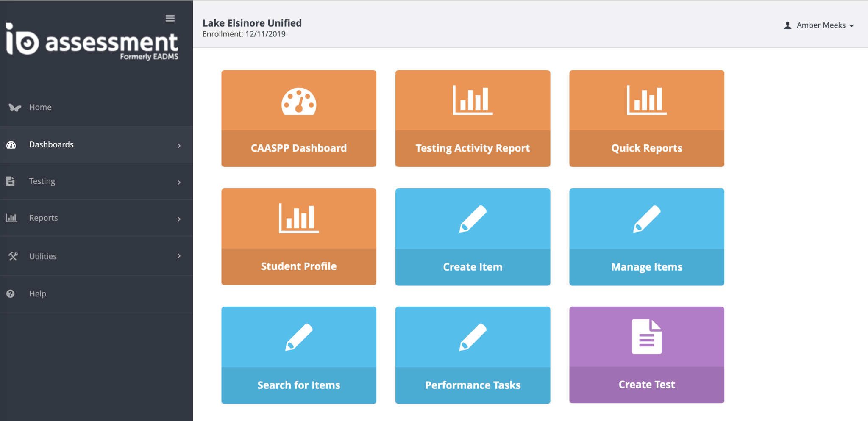Click the Performance Tasks label
The image size is (868, 421).
pyautogui.click(x=473, y=385)
